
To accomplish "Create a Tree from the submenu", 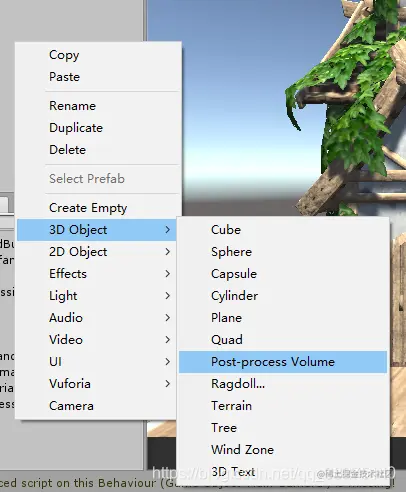I will pos(283,428).
